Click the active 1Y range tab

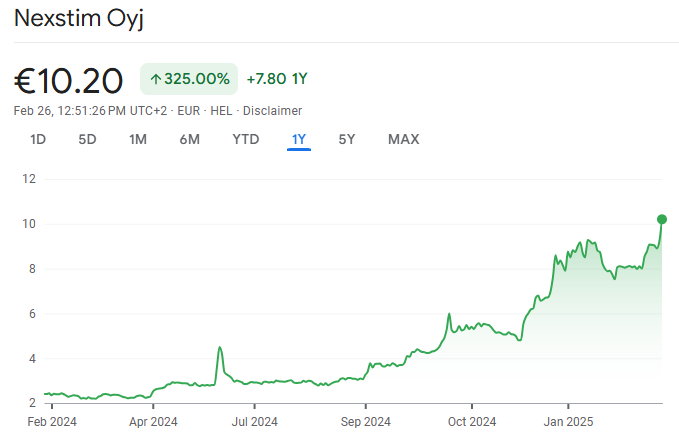coord(299,139)
